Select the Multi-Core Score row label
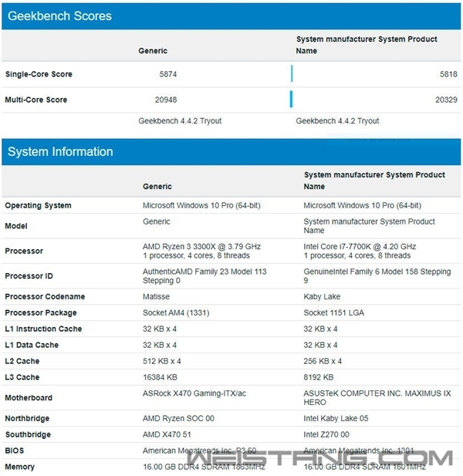Screen dimensions: 463x476 tap(36, 100)
